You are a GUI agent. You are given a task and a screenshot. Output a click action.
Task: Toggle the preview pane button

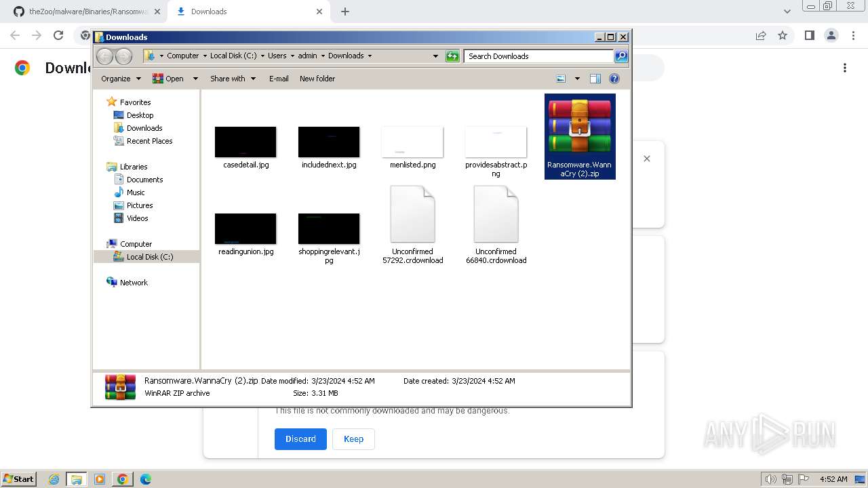click(595, 79)
